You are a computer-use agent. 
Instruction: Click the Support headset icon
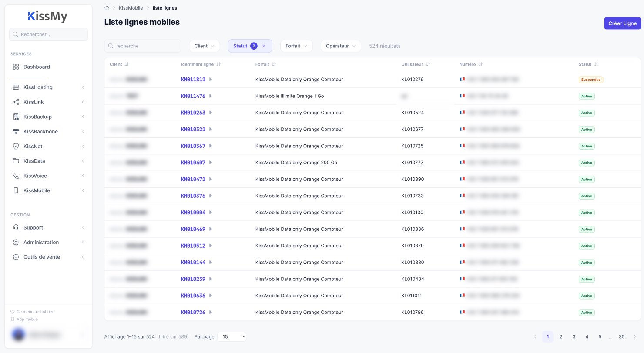point(16,228)
